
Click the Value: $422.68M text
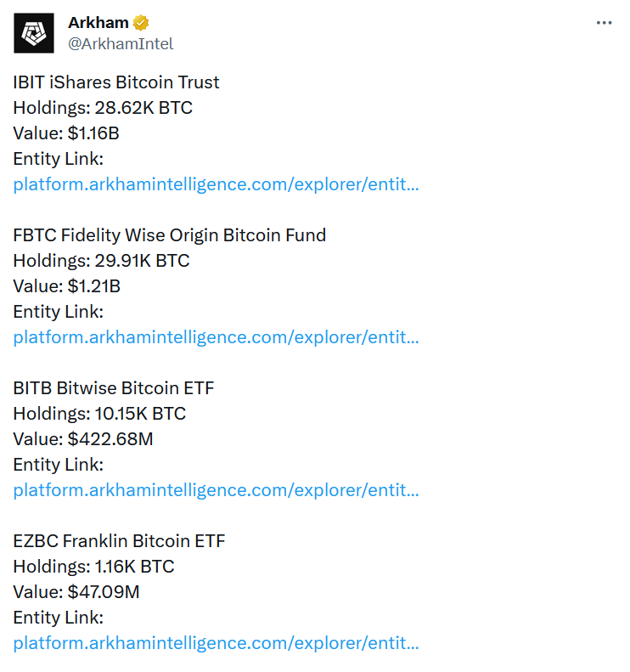click(83, 439)
